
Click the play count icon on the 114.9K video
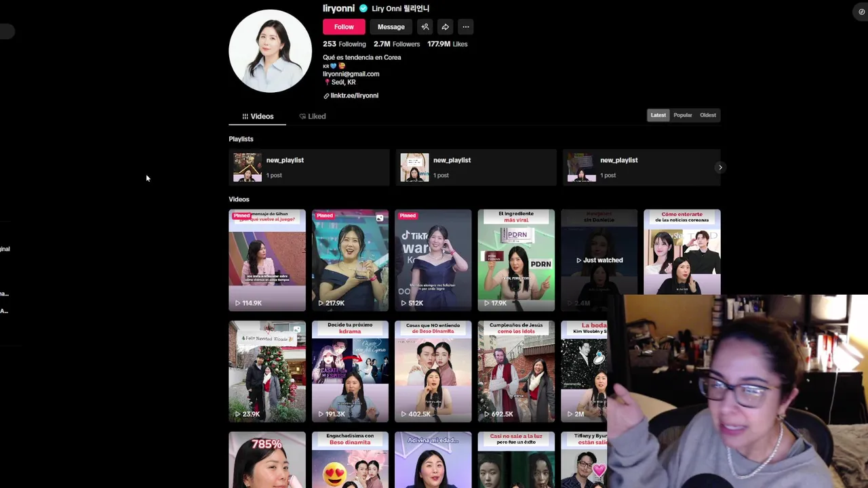[x=238, y=303]
